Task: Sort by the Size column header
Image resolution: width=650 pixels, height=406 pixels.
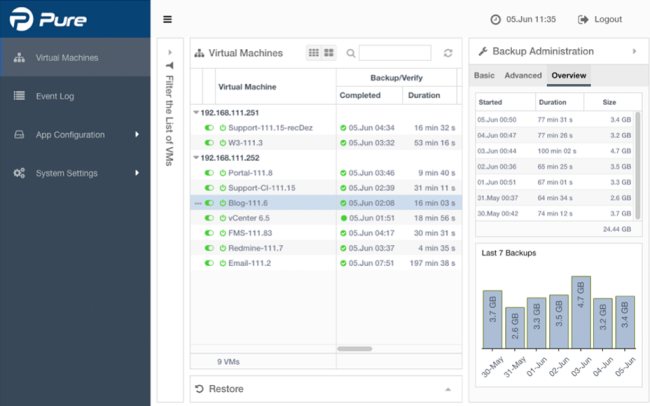Action: click(612, 102)
